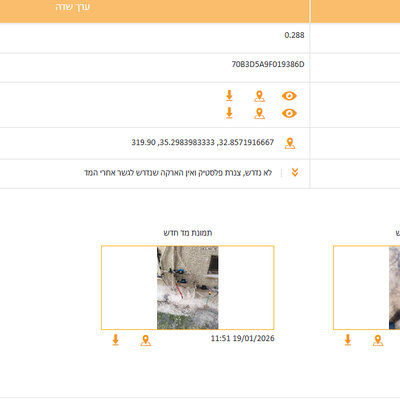This screenshot has width=400, height=400.
Task: Click the second row's eye view icon
Action: point(289,113)
